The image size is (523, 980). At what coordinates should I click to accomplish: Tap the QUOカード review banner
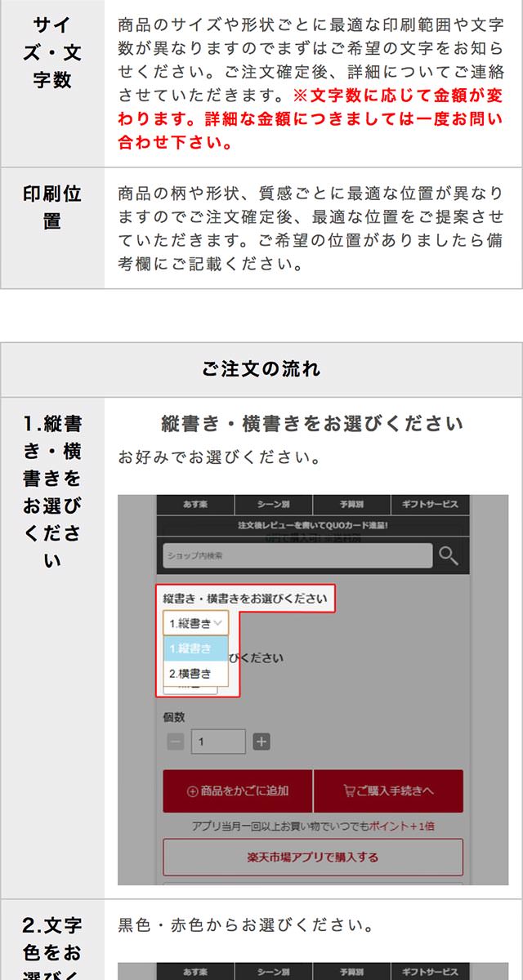(x=313, y=525)
